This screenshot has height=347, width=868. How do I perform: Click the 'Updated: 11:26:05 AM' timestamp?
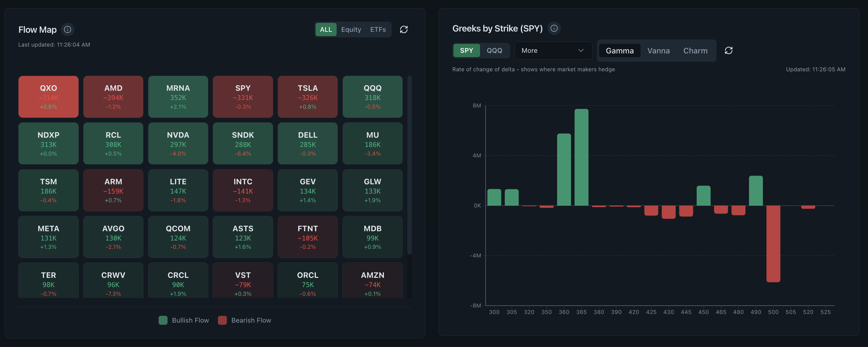[815, 69]
